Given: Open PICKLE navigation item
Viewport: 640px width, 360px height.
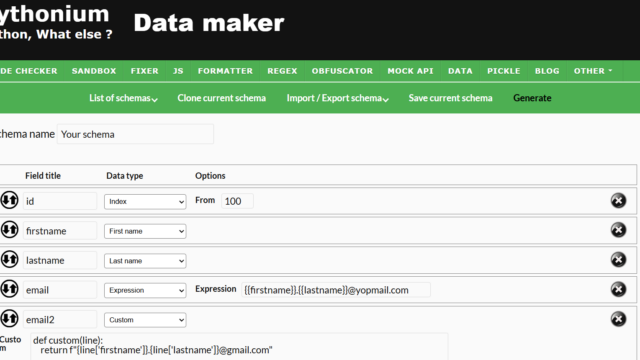Looking at the screenshot, I should pos(504,71).
